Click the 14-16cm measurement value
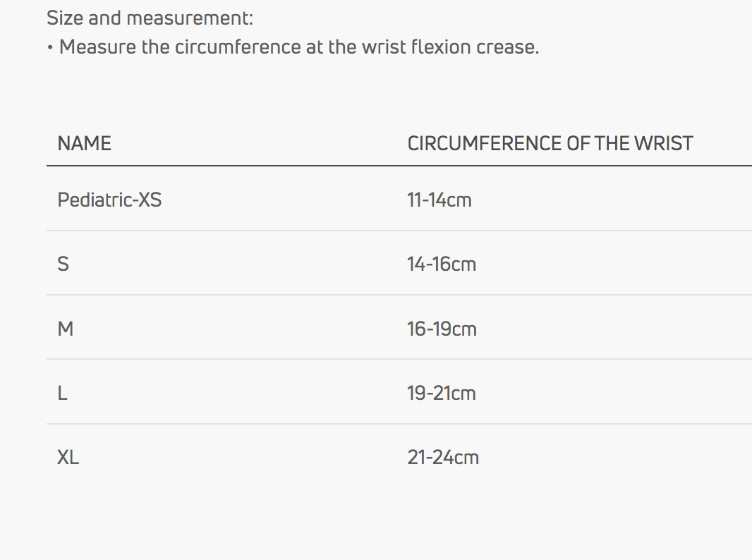This screenshot has width=752, height=560. [441, 264]
